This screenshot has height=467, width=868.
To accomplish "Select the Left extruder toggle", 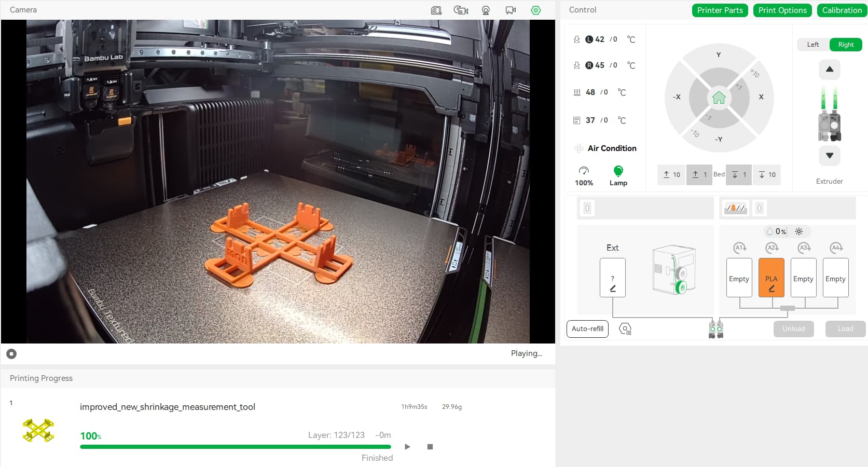I will tap(813, 45).
